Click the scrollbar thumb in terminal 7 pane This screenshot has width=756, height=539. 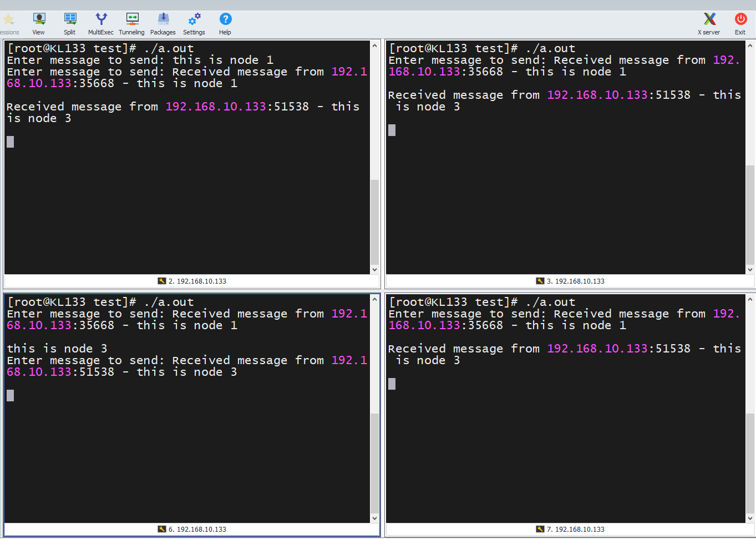coord(750,463)
